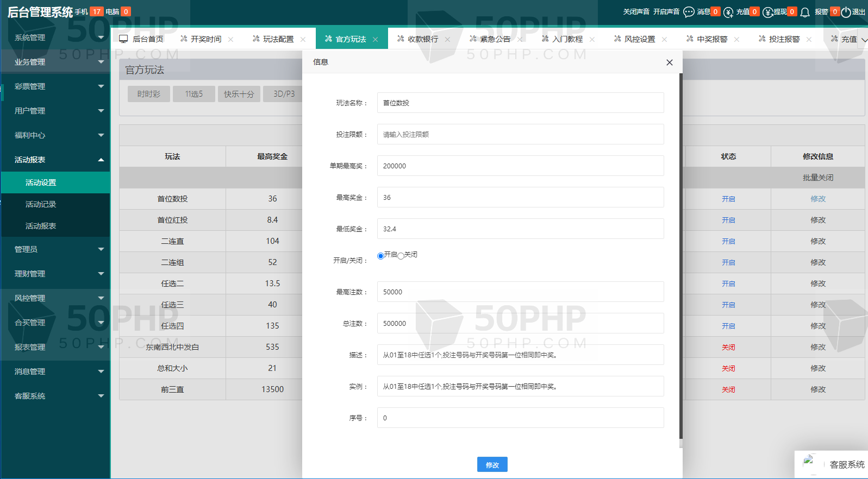This screenshot has width=868, height=479.
Task: Click the 投注限额 input field
Action: point(520,134)
